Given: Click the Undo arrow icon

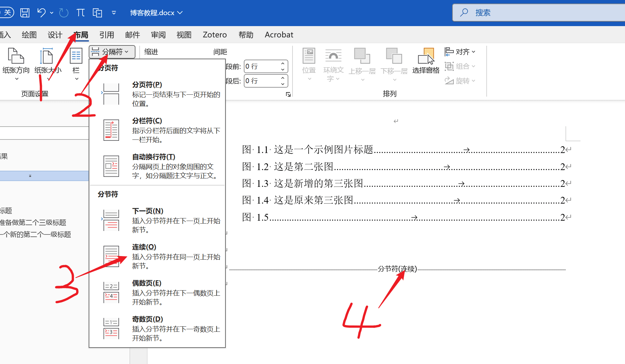Looking at the screenshot, I should click(x=41, y=13).
